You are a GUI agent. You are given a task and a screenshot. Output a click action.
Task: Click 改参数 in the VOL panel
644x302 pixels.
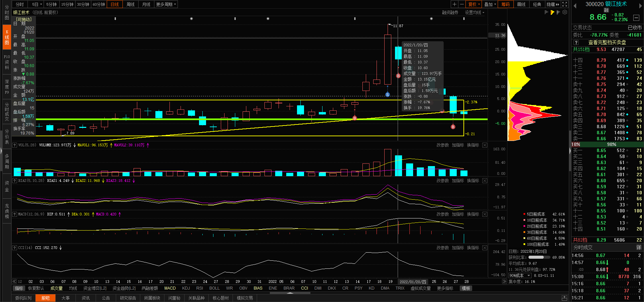[442, 145]
